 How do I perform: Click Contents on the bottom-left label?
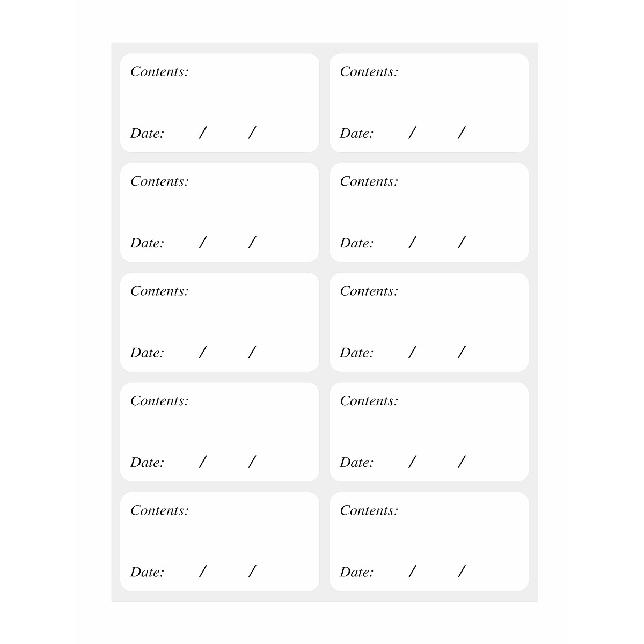[159, 510]
